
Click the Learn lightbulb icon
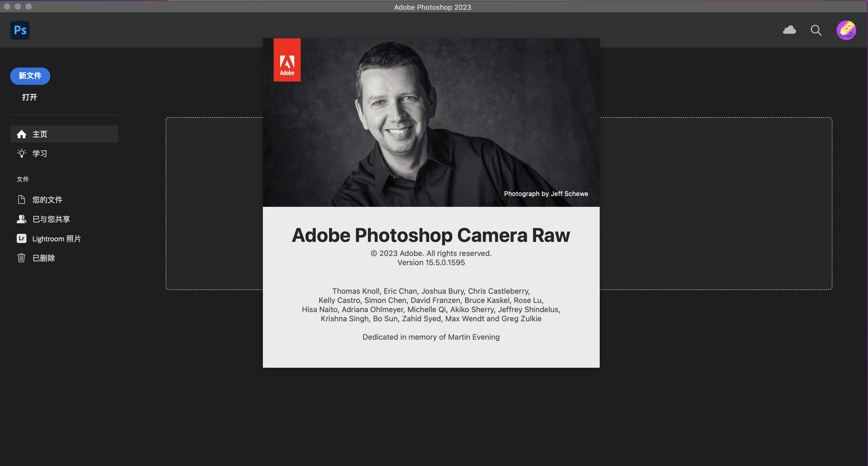(x=22, y=153)
